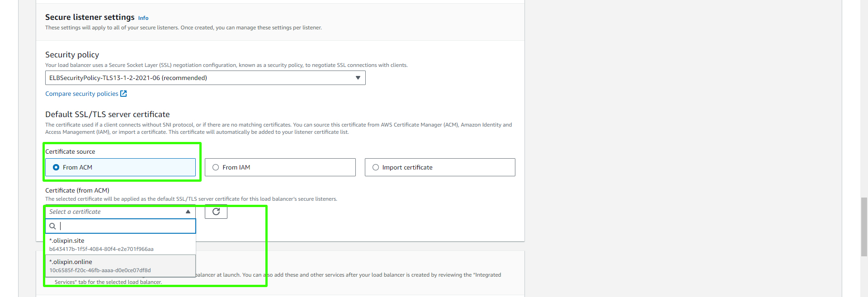Click the page vertical scrollbar thumb
The image size is (868, 297).
[864, 227]
